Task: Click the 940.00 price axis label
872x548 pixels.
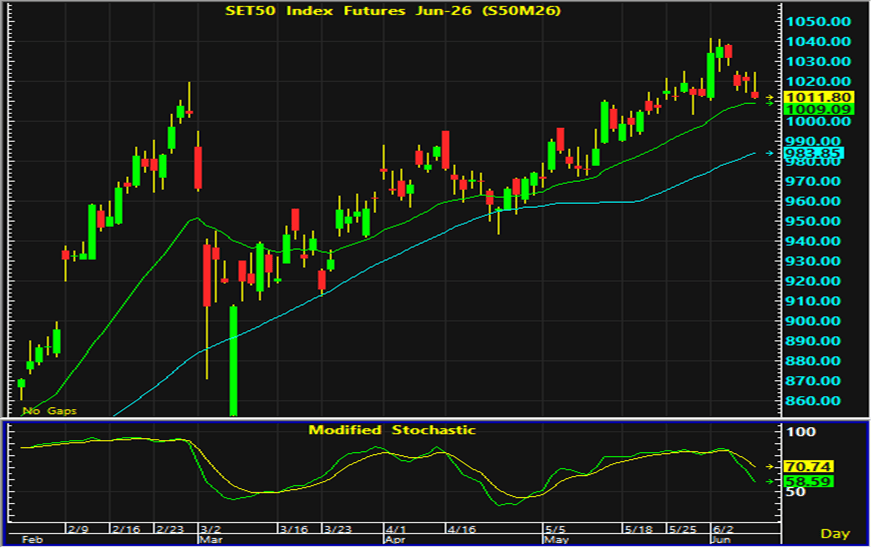Action: 814,241
